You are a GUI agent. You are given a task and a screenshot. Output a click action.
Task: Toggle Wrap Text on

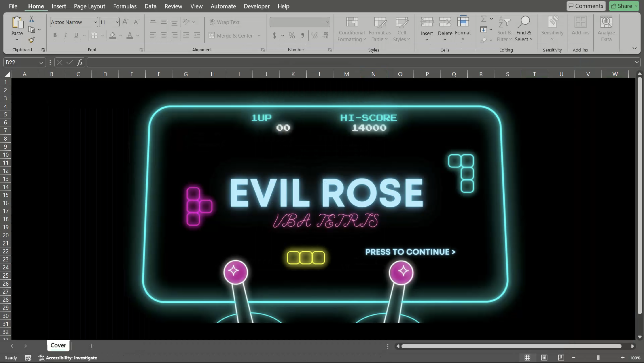point(224,22)
